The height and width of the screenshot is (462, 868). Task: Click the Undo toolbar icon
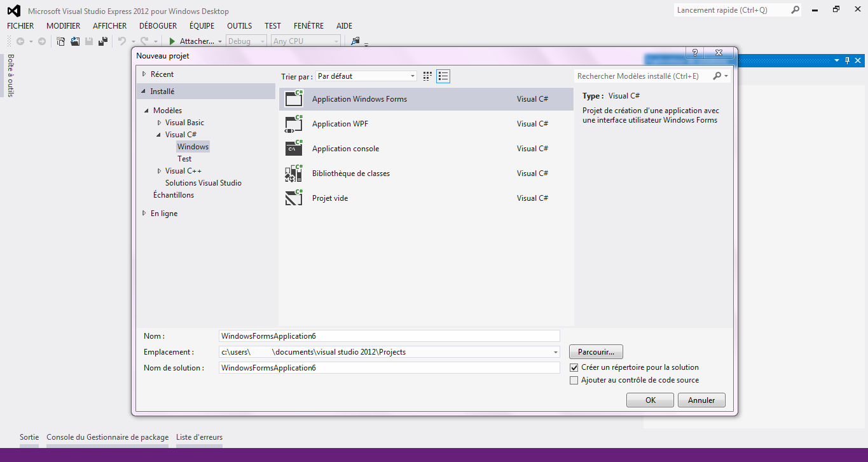click(122, 41)
